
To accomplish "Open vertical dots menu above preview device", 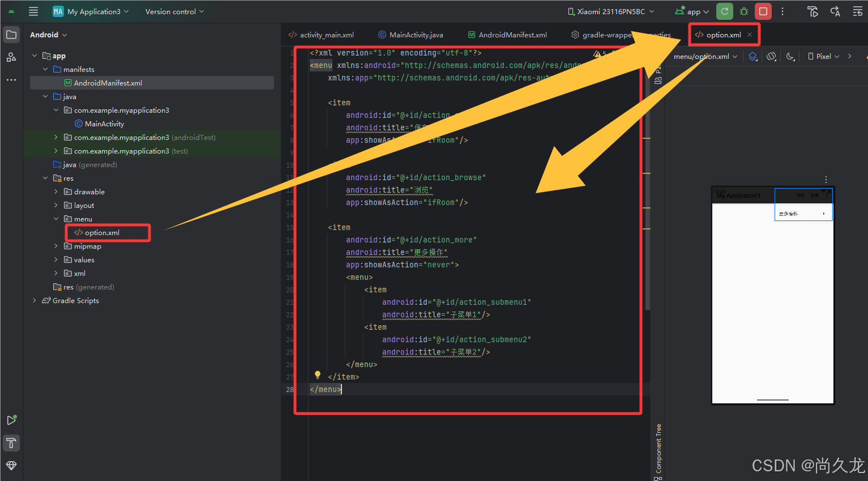I will click(x=826, y=179).
